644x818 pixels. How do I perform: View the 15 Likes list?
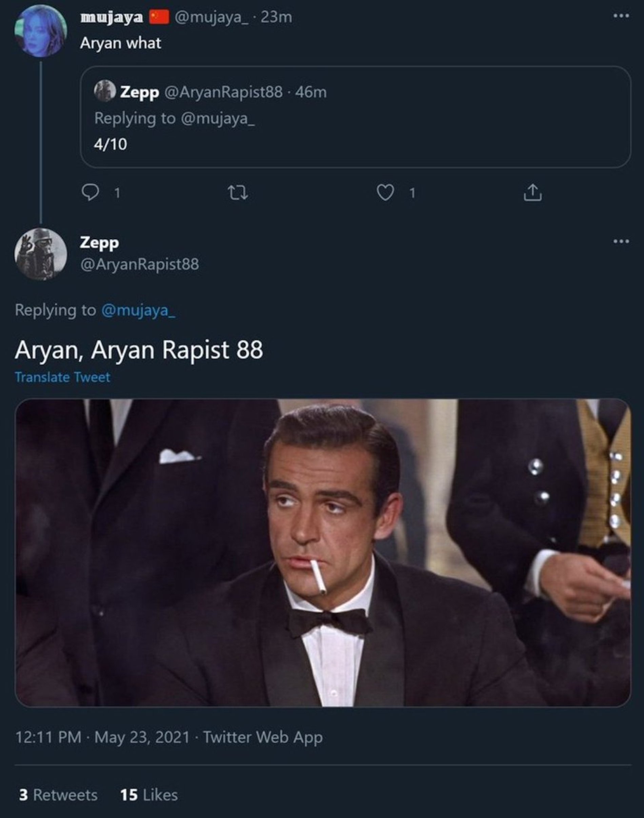149,795
